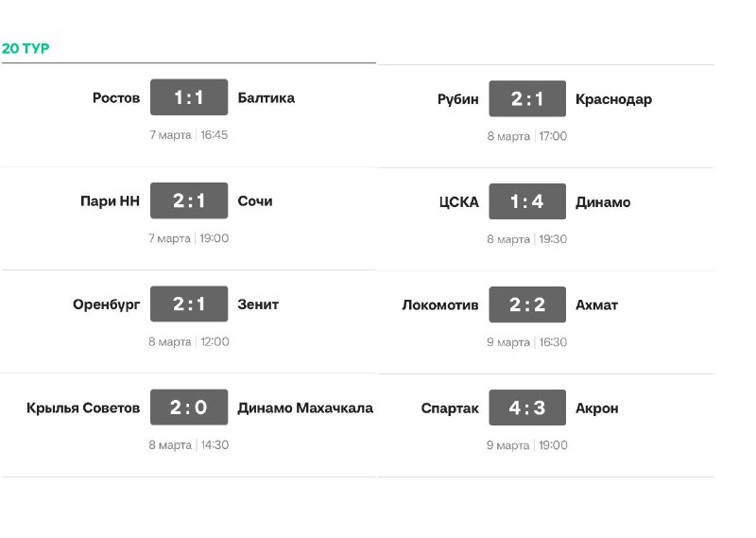Open the 20 ТУР round header
This screenshot has height=538, width=756.
(26, 48)
